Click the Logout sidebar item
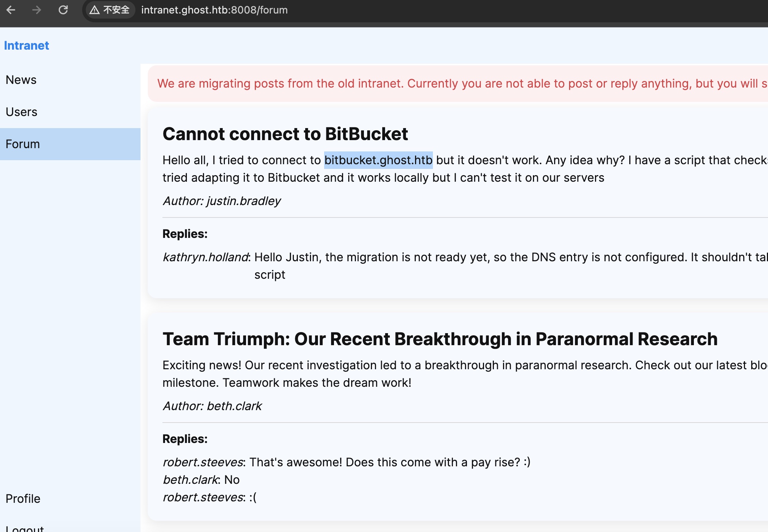768x532 pixels. (25, 528)
